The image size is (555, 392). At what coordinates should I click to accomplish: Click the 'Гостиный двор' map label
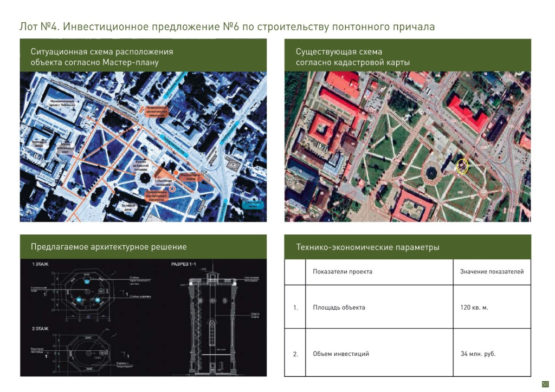point(128,207)
